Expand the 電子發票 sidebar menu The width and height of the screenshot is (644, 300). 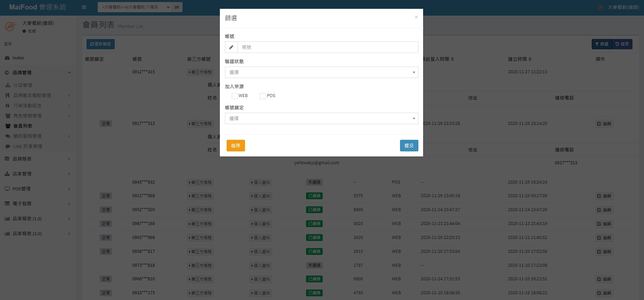point(37,204)
